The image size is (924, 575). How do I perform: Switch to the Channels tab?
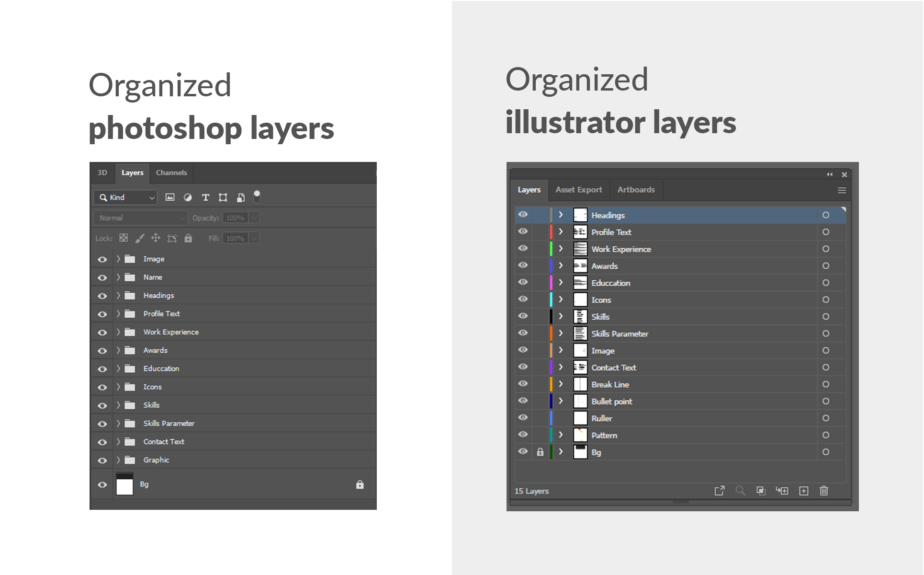pos(171,172)
